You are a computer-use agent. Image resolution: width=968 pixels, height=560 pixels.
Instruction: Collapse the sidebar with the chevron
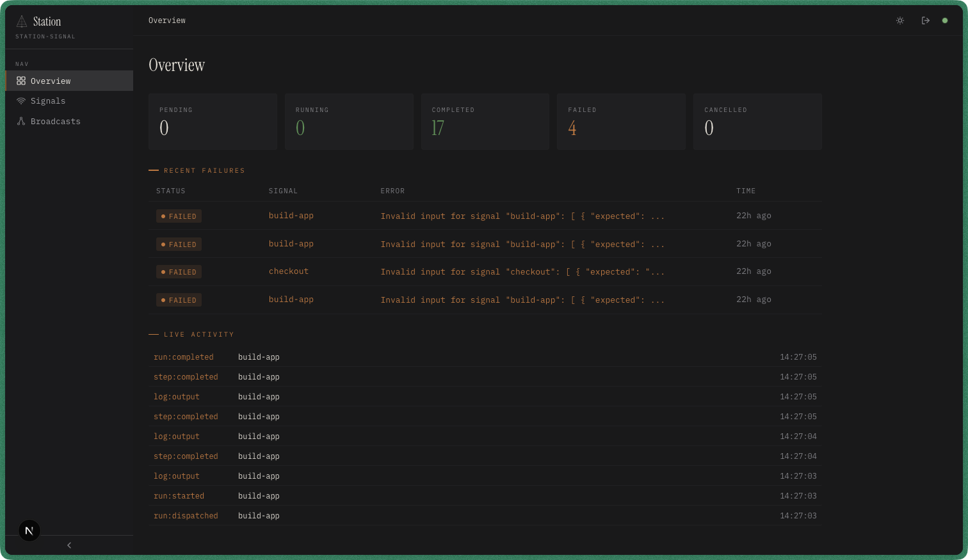pyautogui.click(x=69, y=545)
